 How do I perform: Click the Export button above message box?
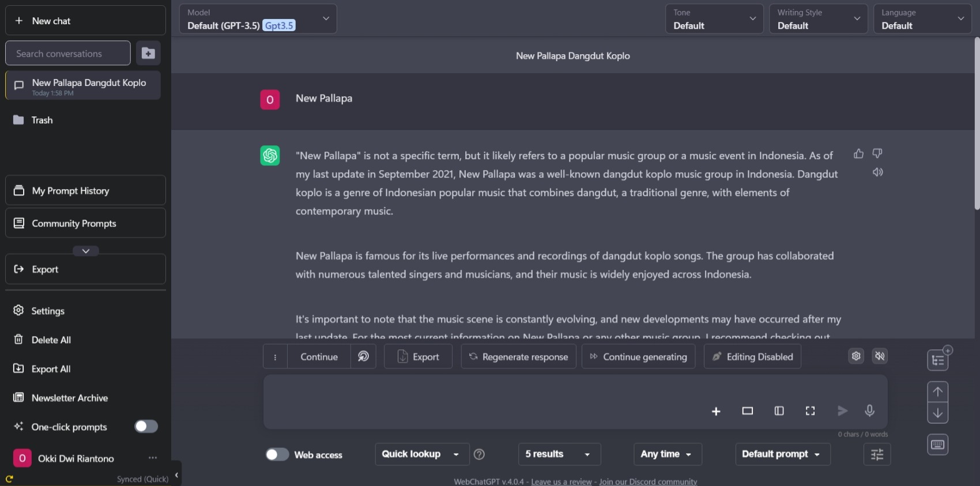419,357
